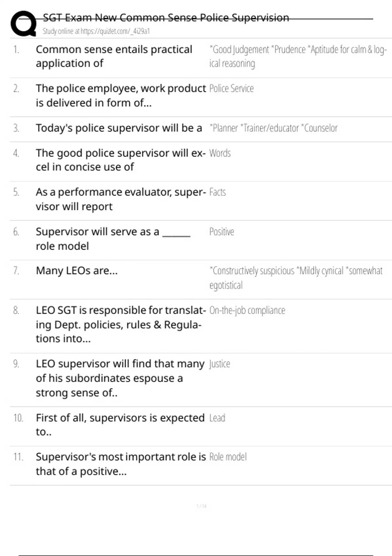The width and height of the screenshot is (392, 556).
Task: Click the answer 'Police Service'
Action: click(231, 89)
